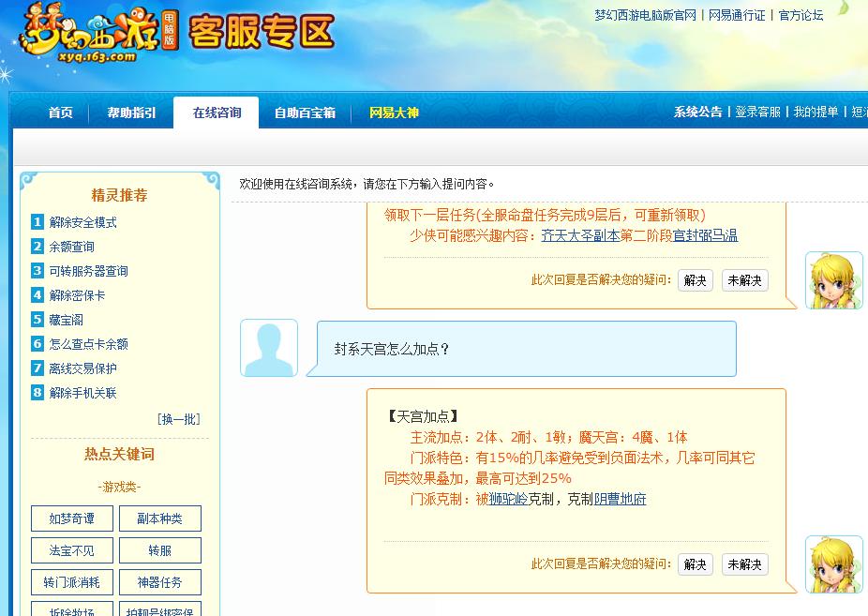
Task: Open the 狮驼岭 link in the reply
Action: [x=508, y=499]
